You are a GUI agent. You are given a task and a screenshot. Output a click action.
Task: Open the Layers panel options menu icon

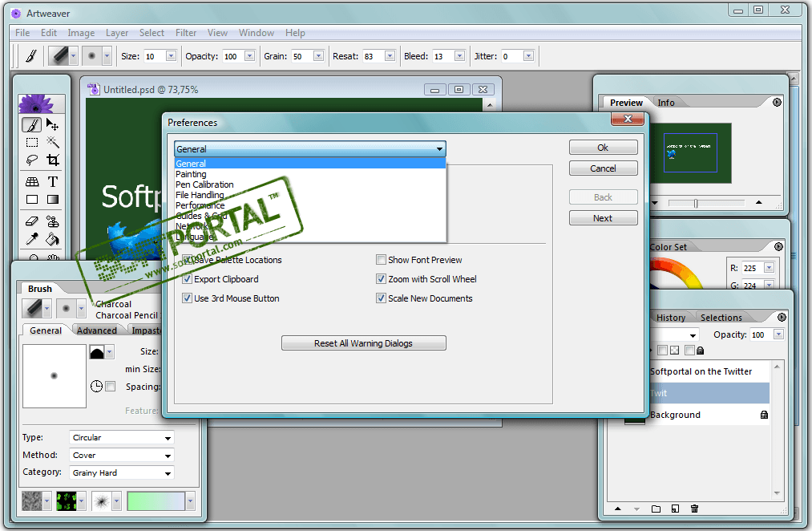(782, 317)
